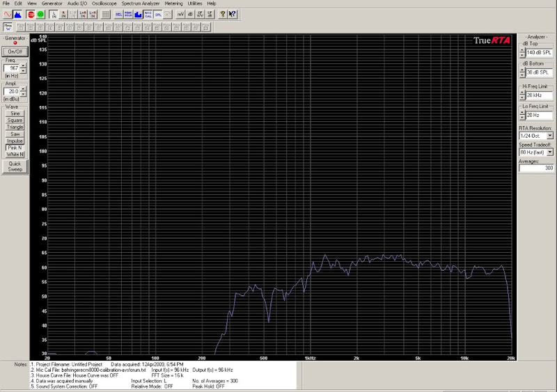Click the spectrum analyzer toolbar icon
The image size is (557, 392).
tap(18, 14)
